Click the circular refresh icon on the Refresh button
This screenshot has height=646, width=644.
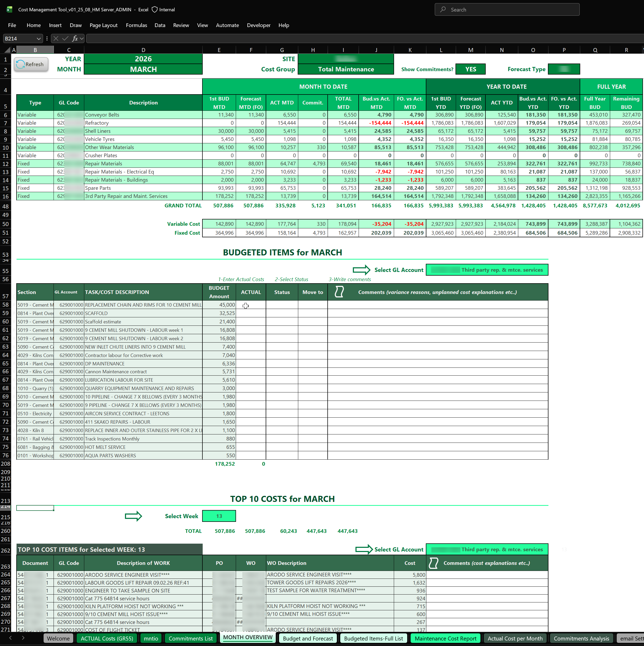click(20, 64)
